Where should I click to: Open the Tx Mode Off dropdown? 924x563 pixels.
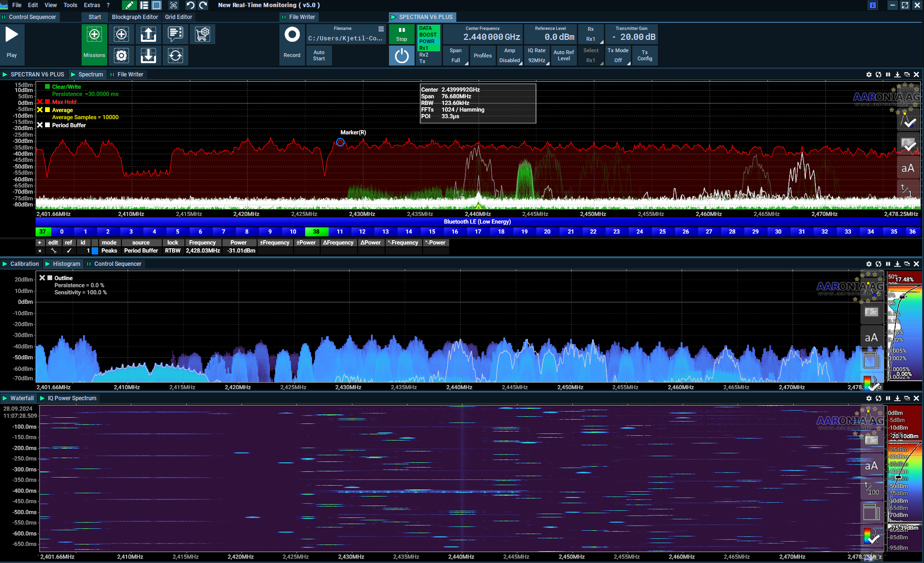tap(618, 56)
